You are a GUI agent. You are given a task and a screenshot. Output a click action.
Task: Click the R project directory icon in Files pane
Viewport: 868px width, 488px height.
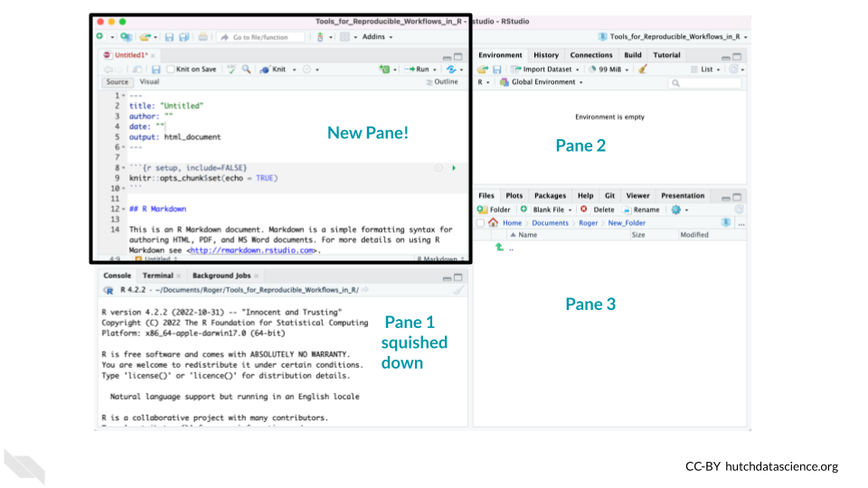click(x=726, y=222)
